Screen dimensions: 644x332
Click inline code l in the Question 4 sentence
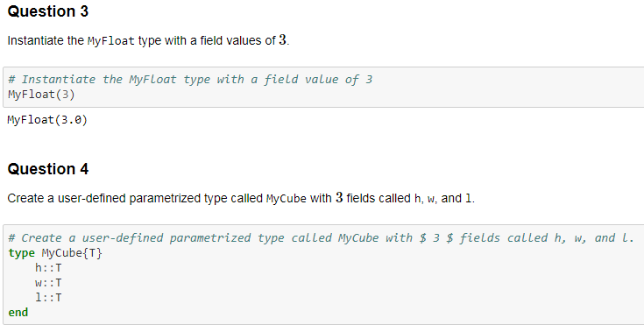point(468,199)
